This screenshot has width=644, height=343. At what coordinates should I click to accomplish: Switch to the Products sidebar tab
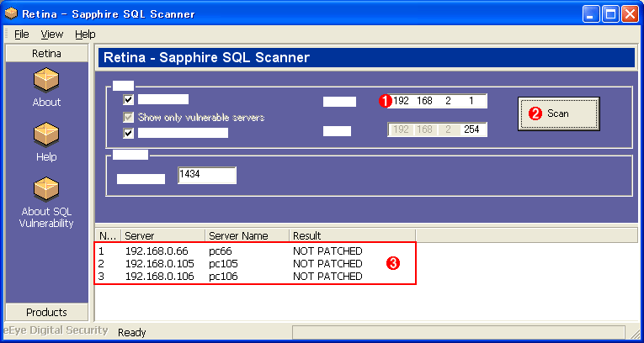[47, 312]
